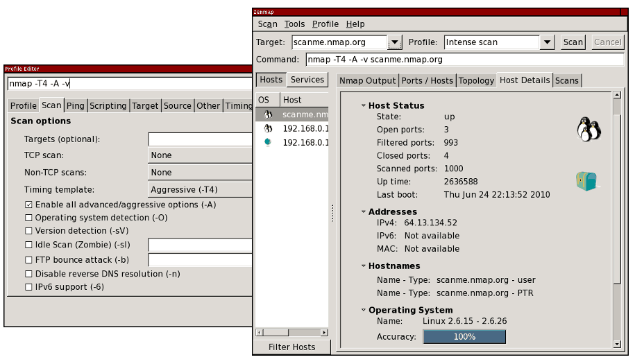Click the penguin icon beside scanme.nmap.org host
Image resolution: width=635 pixels, height=364 pixels.
(268, 114)
